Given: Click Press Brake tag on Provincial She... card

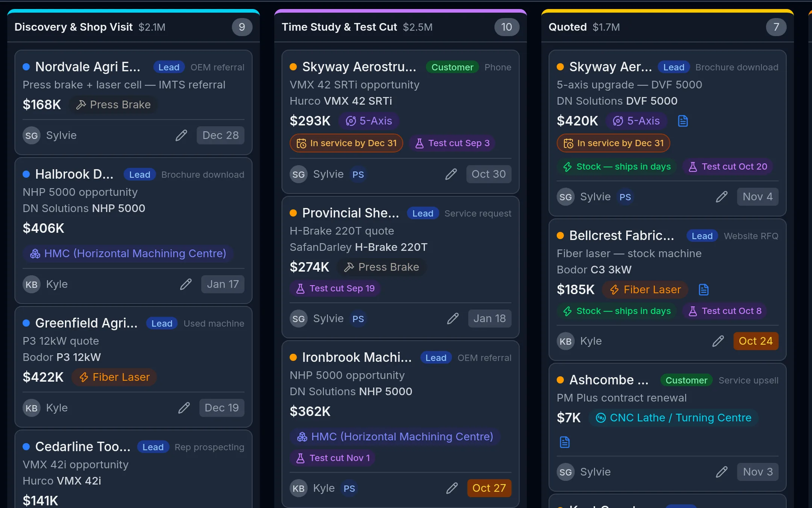Looking at the screenshot, I should (x=382, y=267).
